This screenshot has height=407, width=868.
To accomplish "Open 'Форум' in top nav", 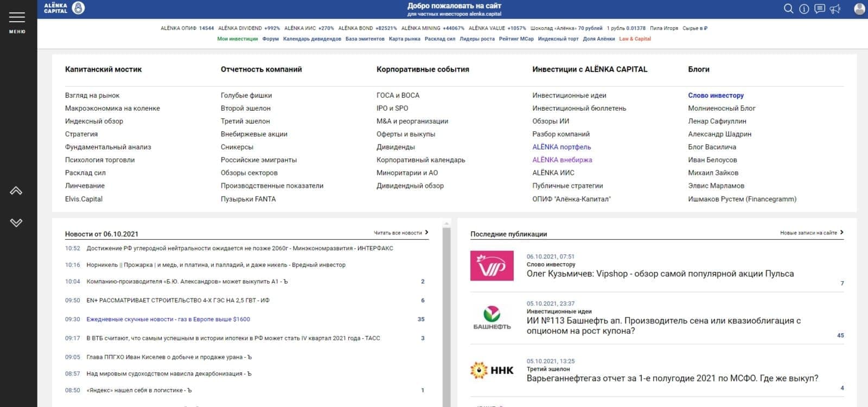I will click(x=271, y=39).
